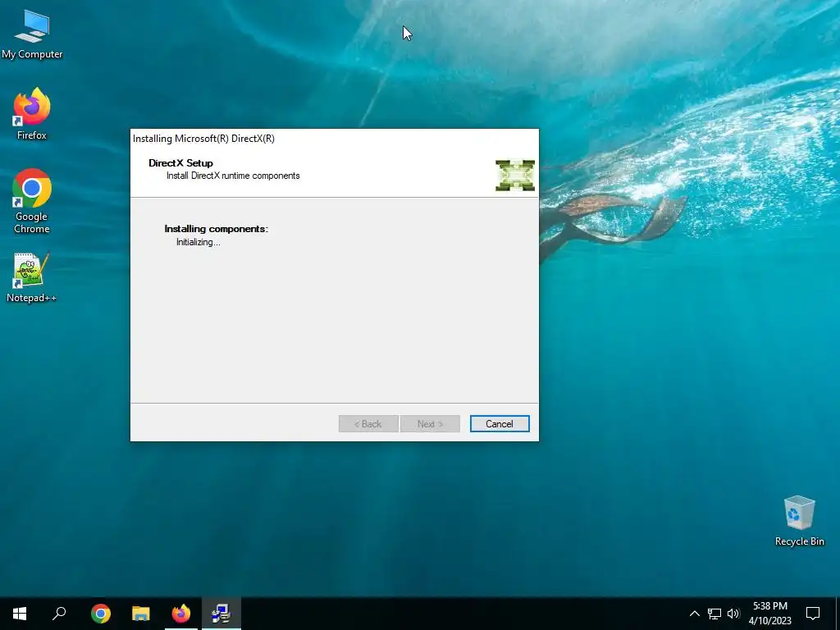Open Notepad++ desktop shortcut

click(32, 277)
